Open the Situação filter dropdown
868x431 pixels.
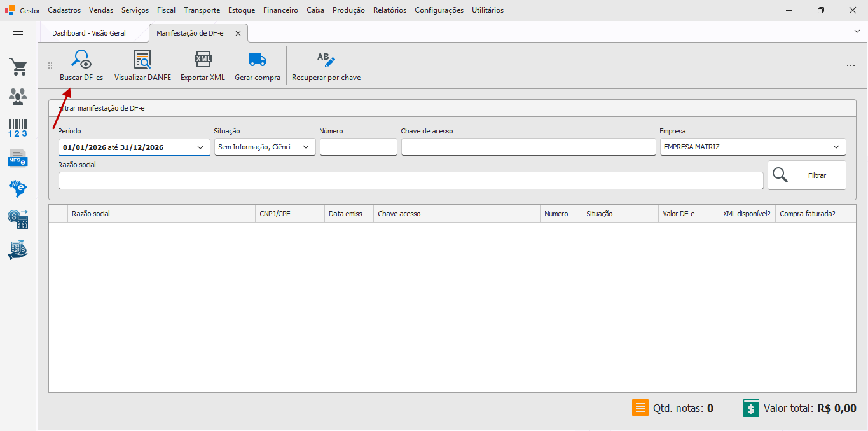(306, 147)
